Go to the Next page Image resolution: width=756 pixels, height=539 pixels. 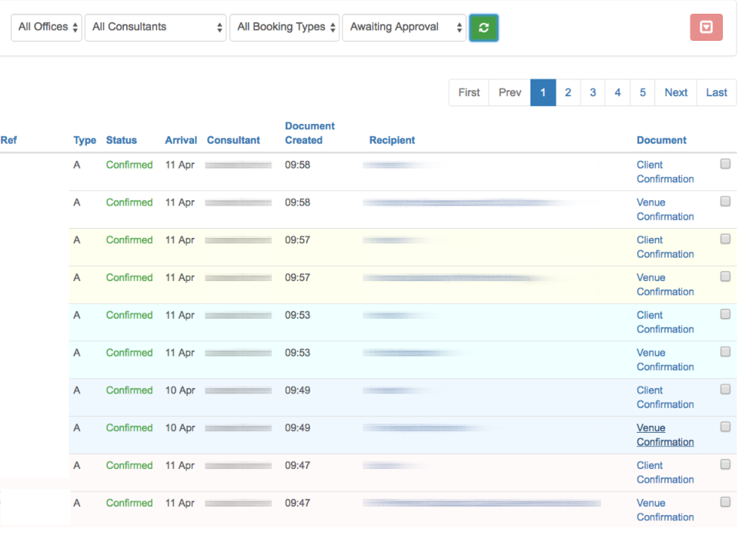click(675, 92)
